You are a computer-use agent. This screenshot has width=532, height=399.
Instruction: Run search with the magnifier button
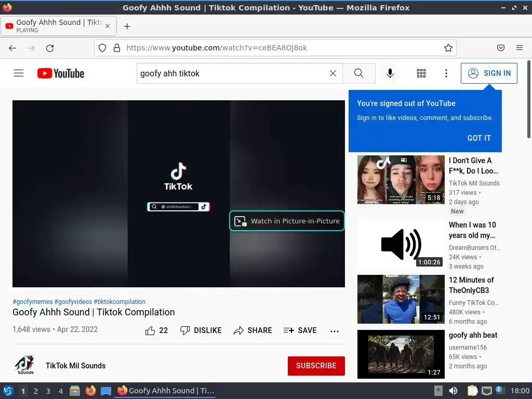tap(358, 73)
